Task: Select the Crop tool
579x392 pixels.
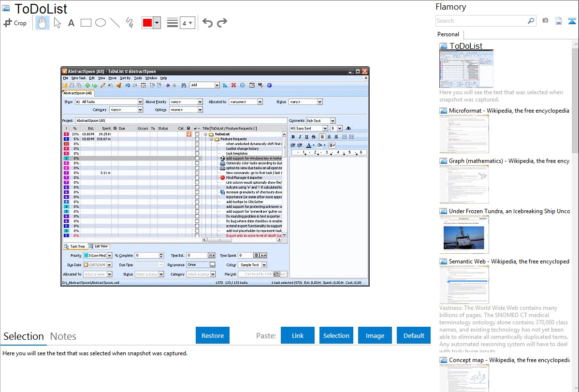Action: pos(15,23)
